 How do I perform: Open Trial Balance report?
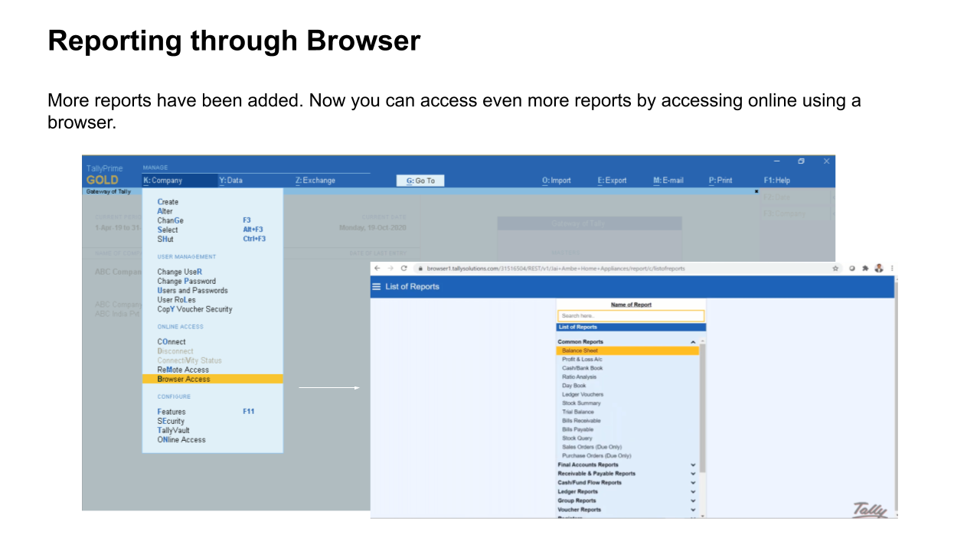[x=578, y=412]
